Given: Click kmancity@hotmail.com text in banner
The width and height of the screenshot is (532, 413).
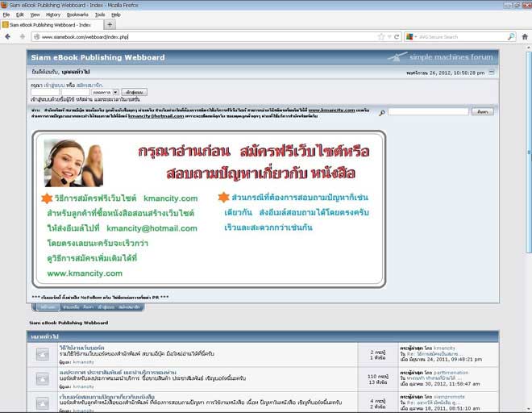Looking at the screenshot, I should pyautogui.click(x=152, y=228).
